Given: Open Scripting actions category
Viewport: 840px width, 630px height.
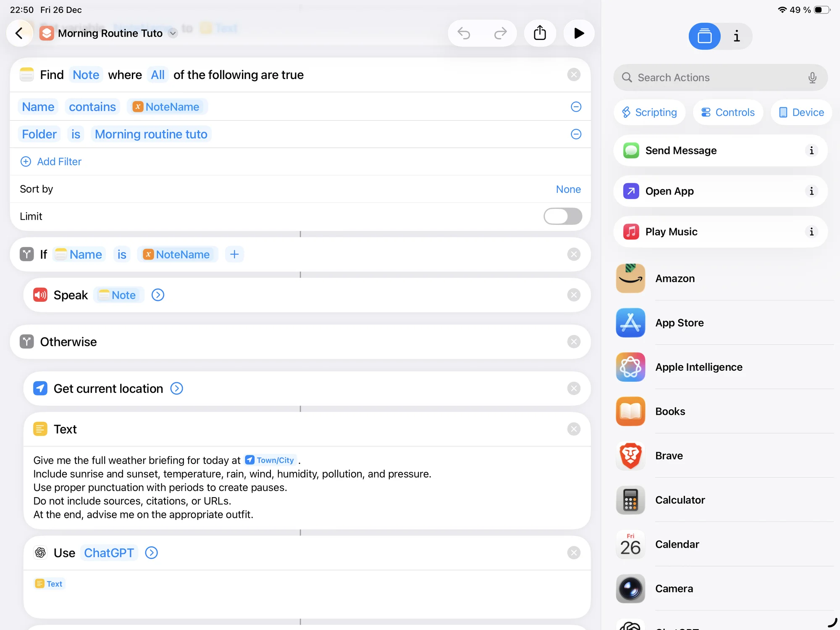Looking at the screenshot, I should (649, 112).
